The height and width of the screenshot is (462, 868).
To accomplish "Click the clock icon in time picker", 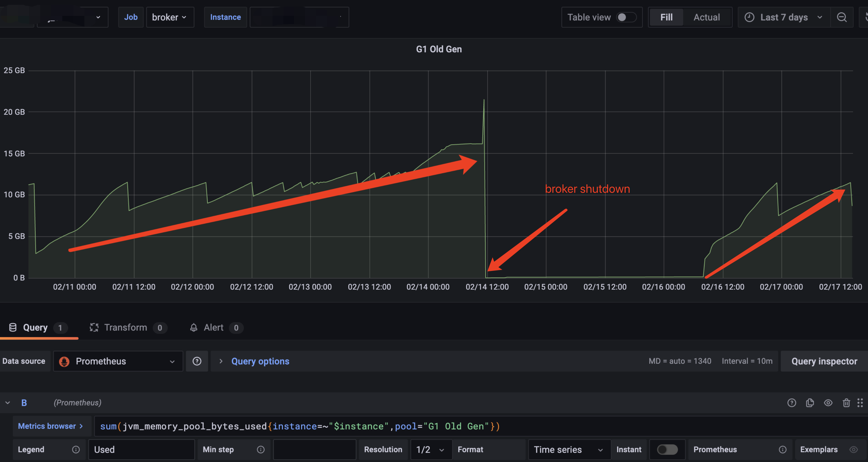I will coord(749,17).
